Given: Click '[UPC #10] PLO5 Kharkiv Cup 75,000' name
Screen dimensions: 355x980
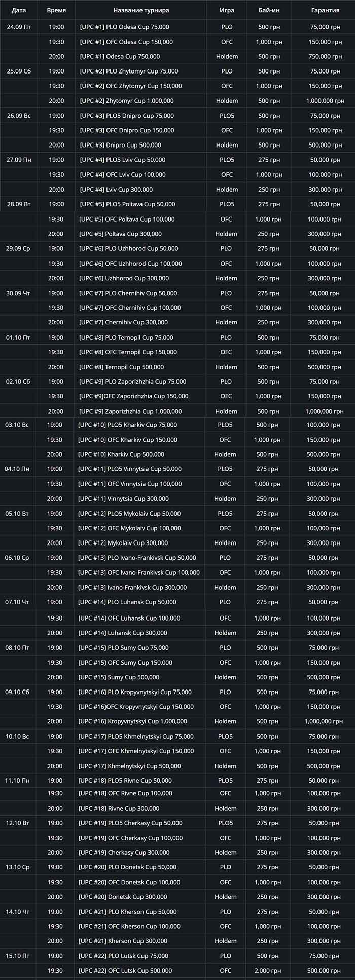Looking at the screenshot, I should (127, 425).
